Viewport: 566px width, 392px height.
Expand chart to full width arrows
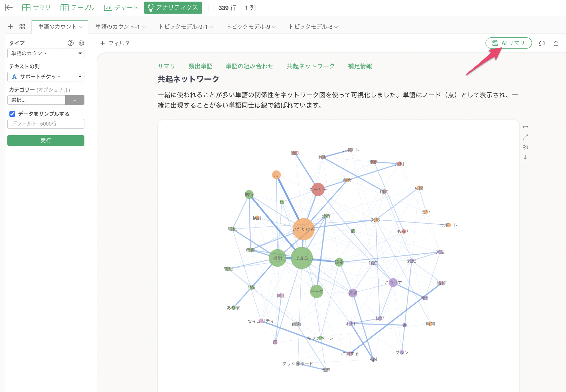click(x=525, y=127)
